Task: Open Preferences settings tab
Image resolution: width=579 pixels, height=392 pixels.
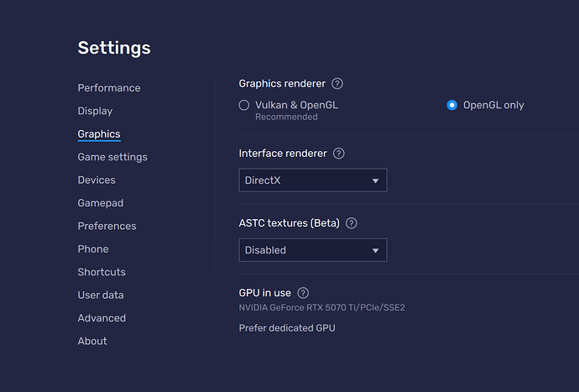Action: 107,226
